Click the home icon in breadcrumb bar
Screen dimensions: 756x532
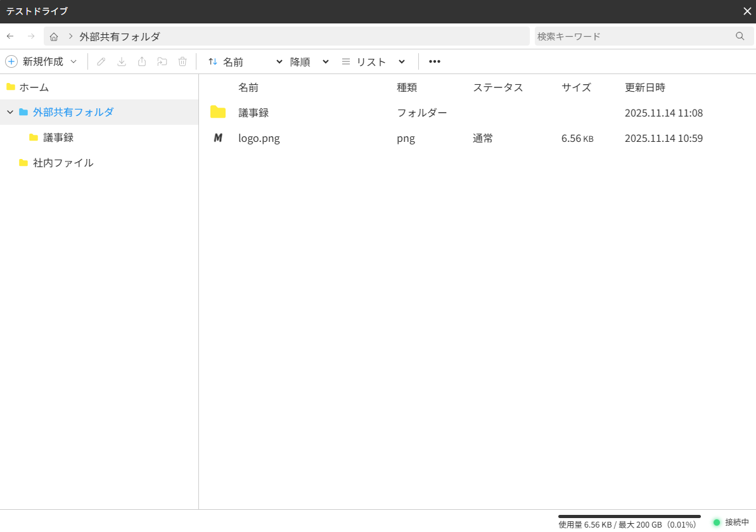click(x=54, y=37)
